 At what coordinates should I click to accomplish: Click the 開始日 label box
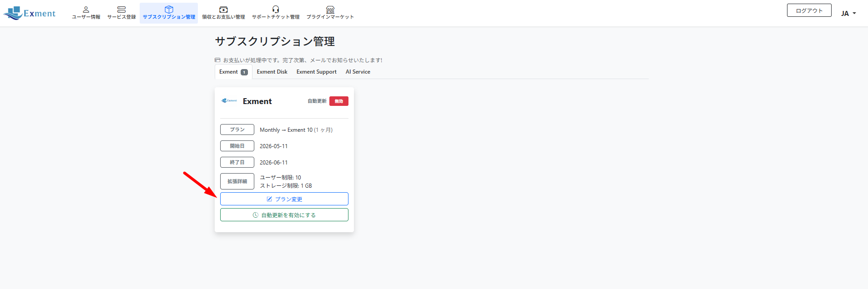237,146
